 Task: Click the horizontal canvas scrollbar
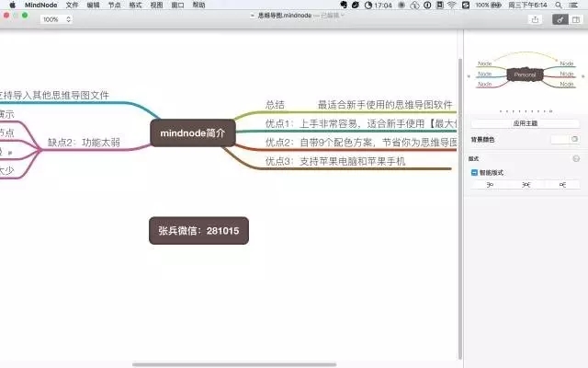point(234,364)
